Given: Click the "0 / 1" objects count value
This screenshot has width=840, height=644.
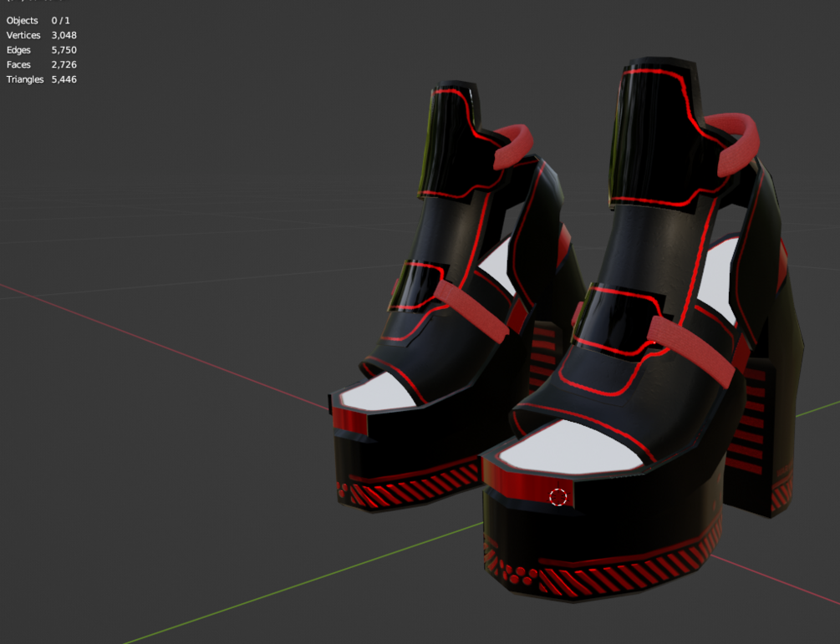Looking at the screenshot, I should [x=60, y=20].
